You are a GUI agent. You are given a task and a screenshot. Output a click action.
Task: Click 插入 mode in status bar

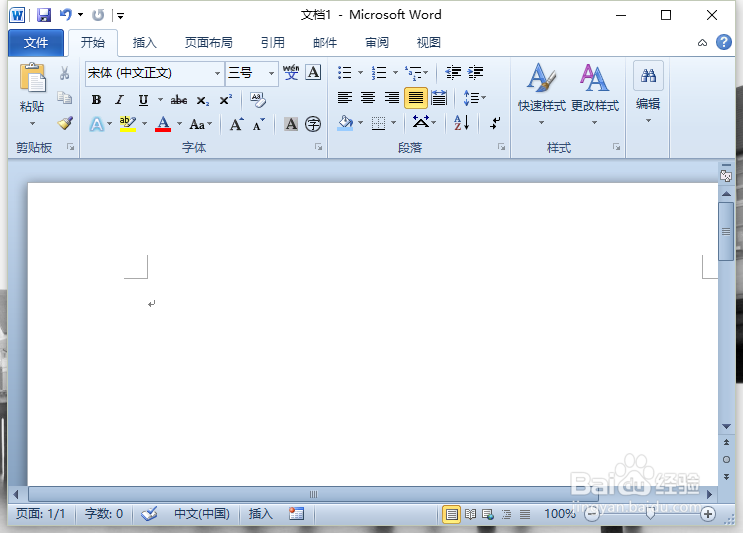261,514
